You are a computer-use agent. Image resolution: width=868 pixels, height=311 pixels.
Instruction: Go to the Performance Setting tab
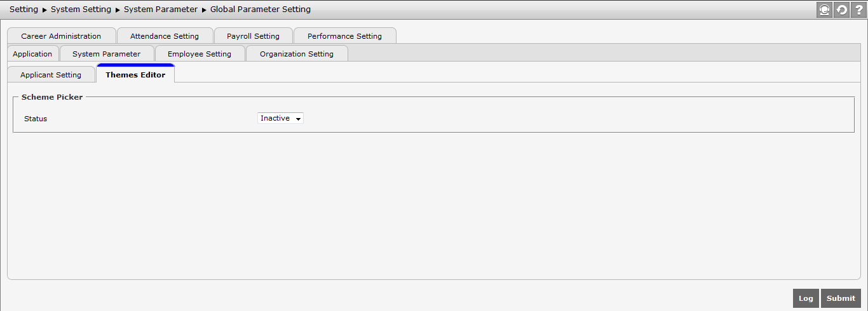tap(344, 36)
